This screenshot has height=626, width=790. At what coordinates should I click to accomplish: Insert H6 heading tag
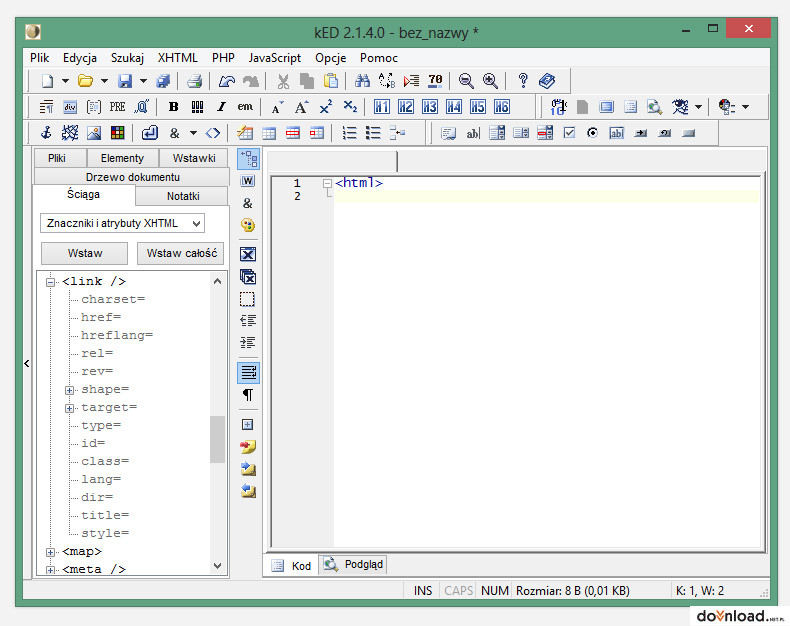(501, 107)
